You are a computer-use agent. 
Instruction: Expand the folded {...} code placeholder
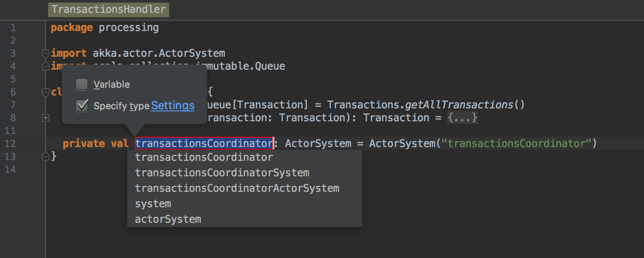462,118
